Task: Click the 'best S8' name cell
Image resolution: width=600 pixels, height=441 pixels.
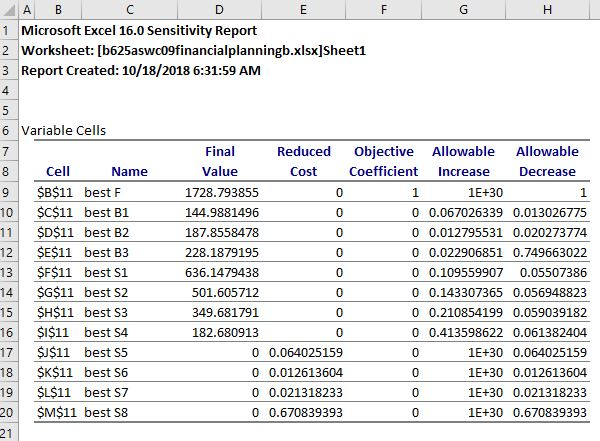Action: click(x=106, y=413)
